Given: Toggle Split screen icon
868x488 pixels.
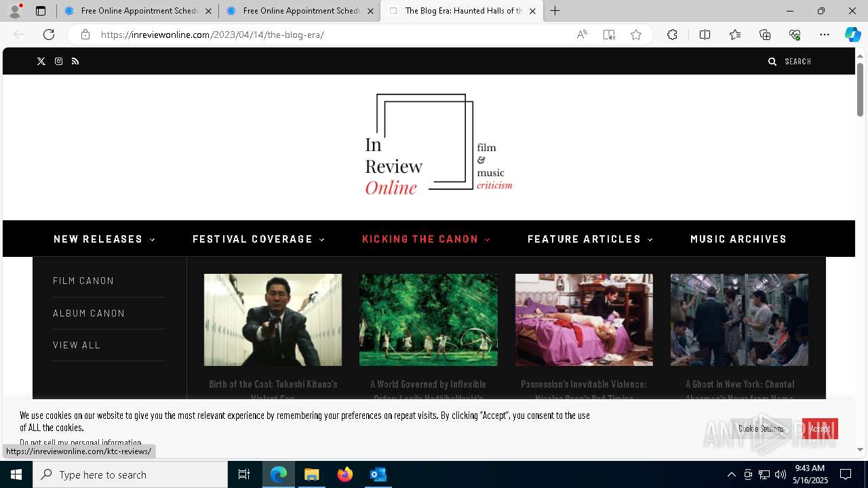Looking at the screenshot, I should [705, 35].
